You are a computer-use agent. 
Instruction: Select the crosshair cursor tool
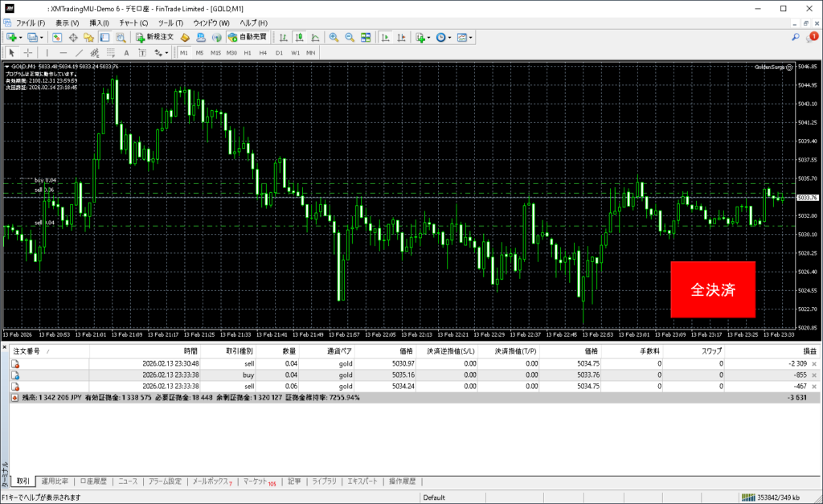click(x=28, y=52)
